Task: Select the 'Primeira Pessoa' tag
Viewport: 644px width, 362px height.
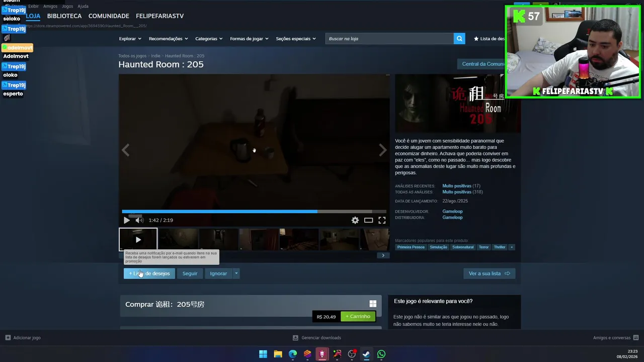Action: click(411, 247)
